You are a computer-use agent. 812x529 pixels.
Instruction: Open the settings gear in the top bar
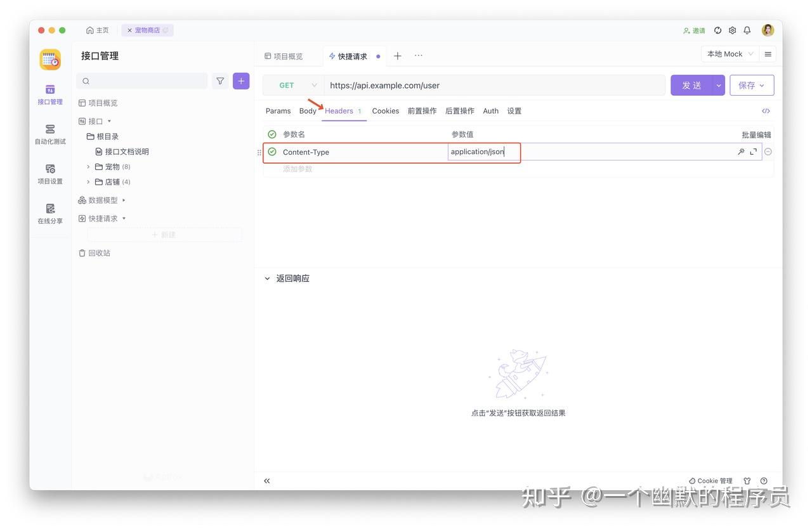point(732,30)
